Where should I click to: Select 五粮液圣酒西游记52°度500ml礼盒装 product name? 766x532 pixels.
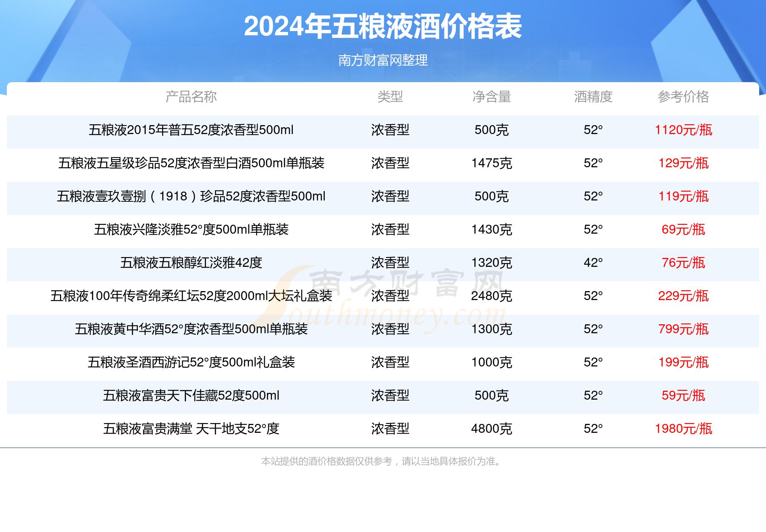(x=191, y=362)
